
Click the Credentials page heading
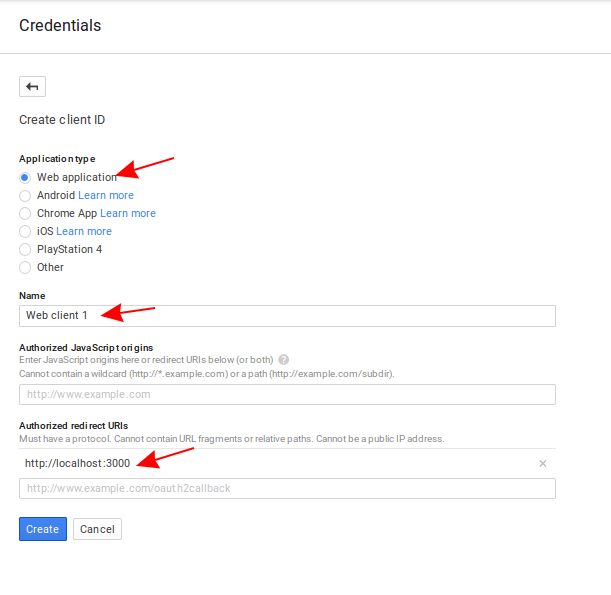(60, 26)
